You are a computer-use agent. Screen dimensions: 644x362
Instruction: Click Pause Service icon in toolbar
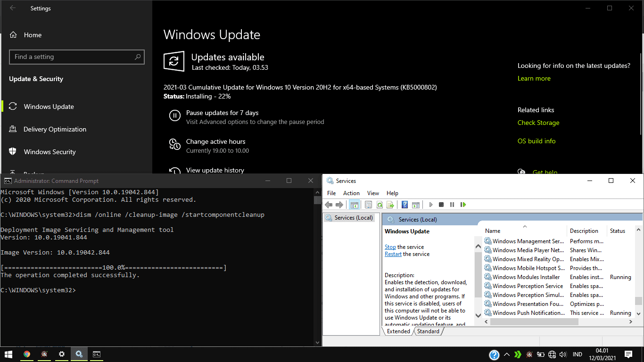(x=452, y=205)
